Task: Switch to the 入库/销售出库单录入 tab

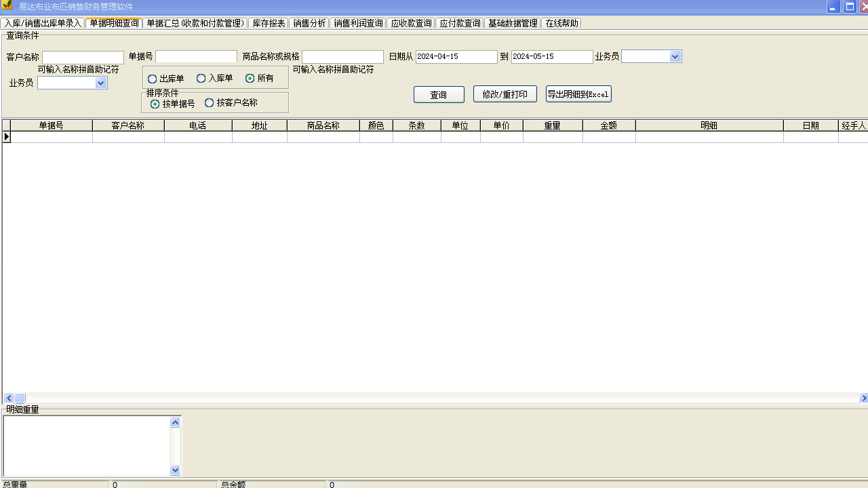Action: (43, 22)
